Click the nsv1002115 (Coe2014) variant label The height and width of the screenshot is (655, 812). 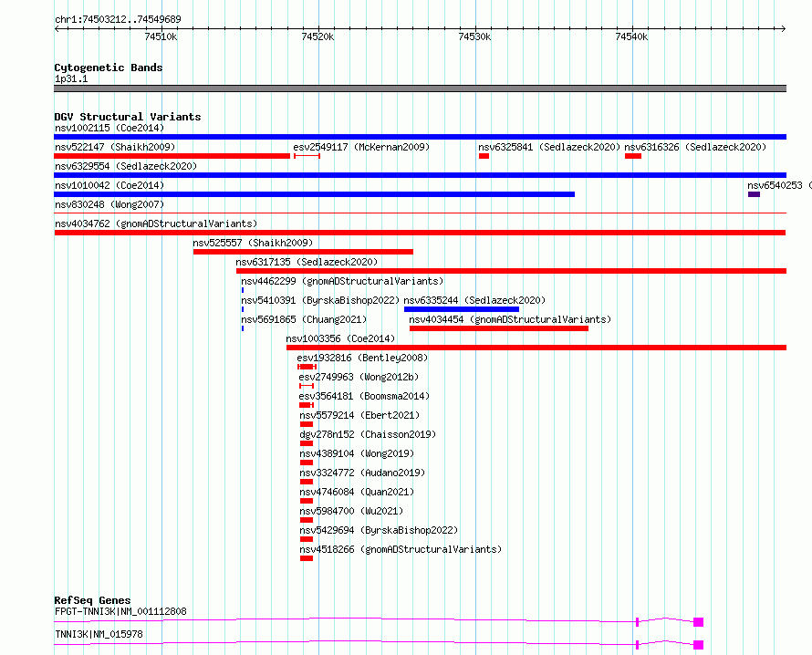coord(109,128)
